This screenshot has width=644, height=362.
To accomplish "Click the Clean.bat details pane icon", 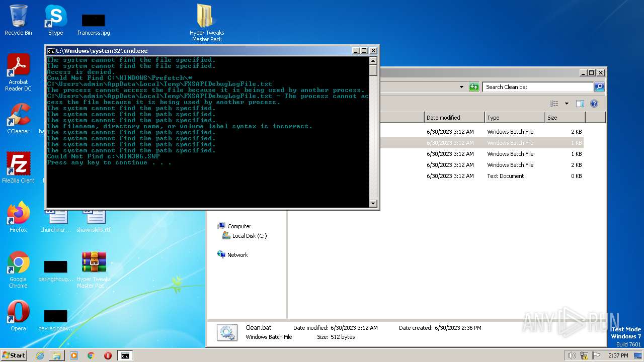I will point(227,332).
